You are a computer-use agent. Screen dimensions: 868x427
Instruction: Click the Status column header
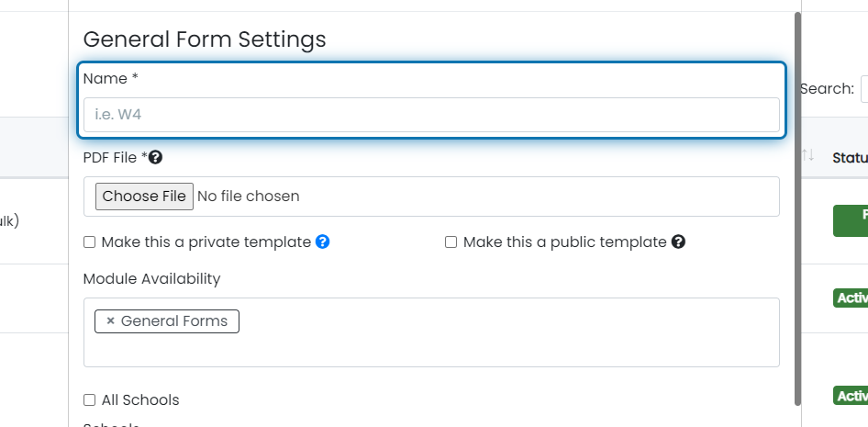850,158
